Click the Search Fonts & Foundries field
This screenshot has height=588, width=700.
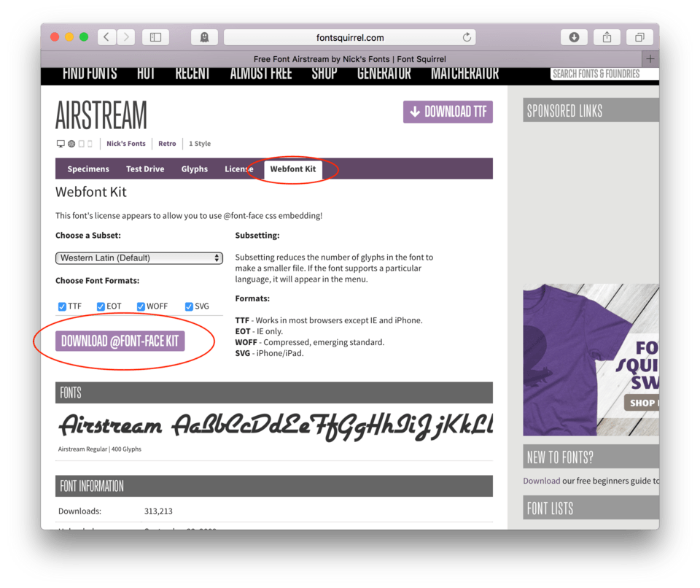click(x=604, y=74)
